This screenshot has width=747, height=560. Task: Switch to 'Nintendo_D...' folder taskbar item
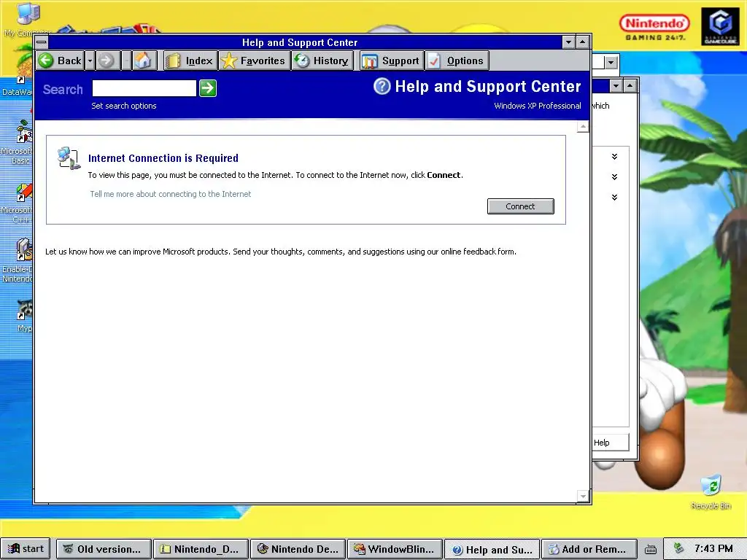tap(201, 549)
